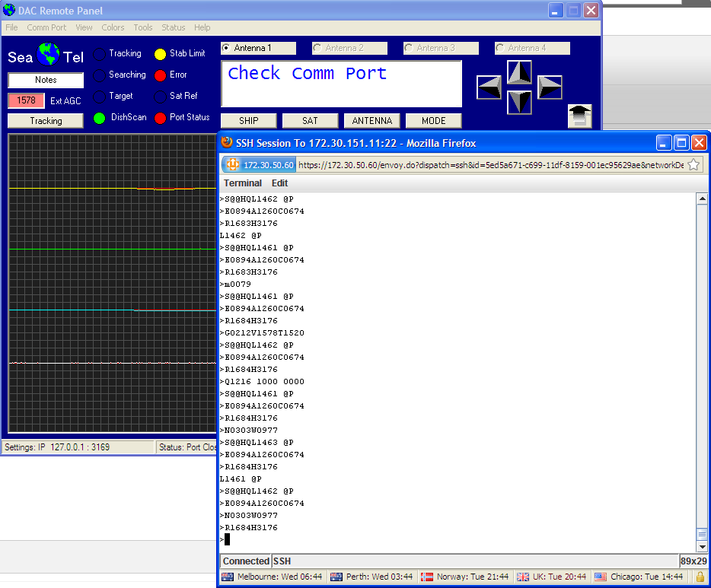
Task: Open the Edit menu in SSH window
Action: [279, 183]
